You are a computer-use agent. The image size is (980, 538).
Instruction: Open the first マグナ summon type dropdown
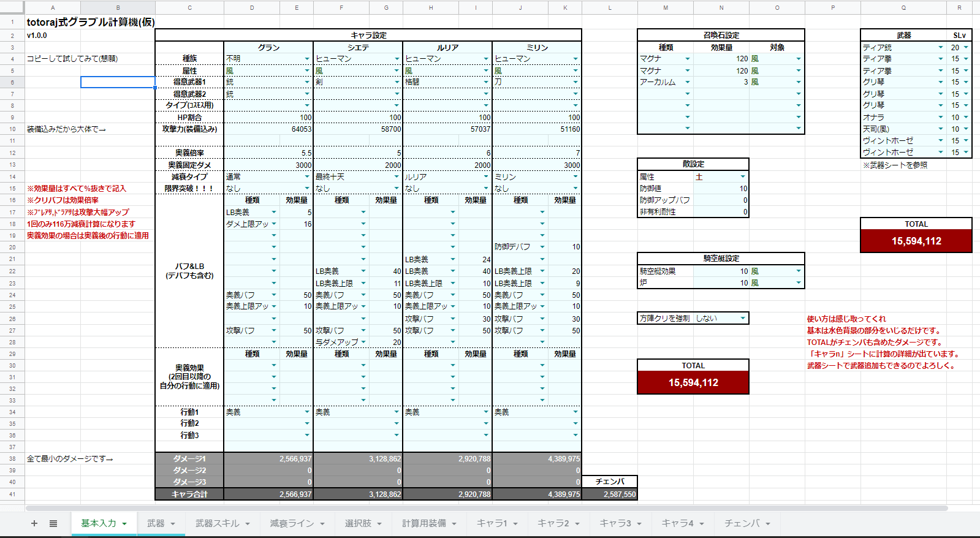[x=688, y=59]
